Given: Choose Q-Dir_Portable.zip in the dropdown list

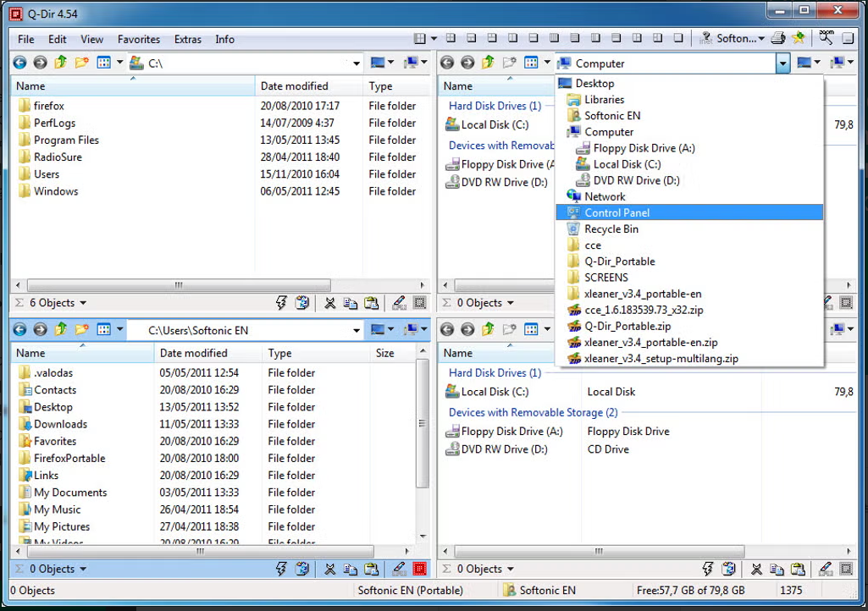Looking at the screenshot, I should pos(689,326).
